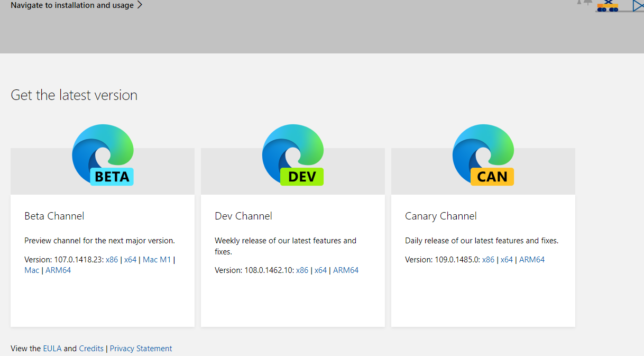Click Daily release description text

tap(482, 241)
